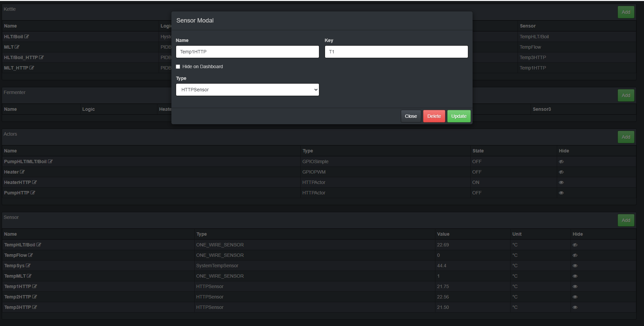Image resolution: width=644 pixels, height=326 pixels.
Task: Select the TempSys sensor name
Action: 14,266
